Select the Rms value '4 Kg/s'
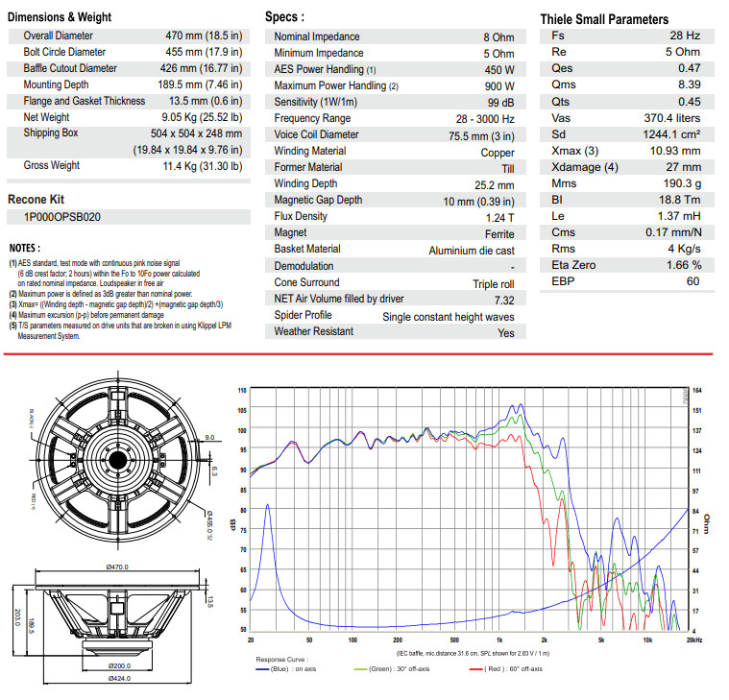Screen dimensions: 729x700 (685, 249)
